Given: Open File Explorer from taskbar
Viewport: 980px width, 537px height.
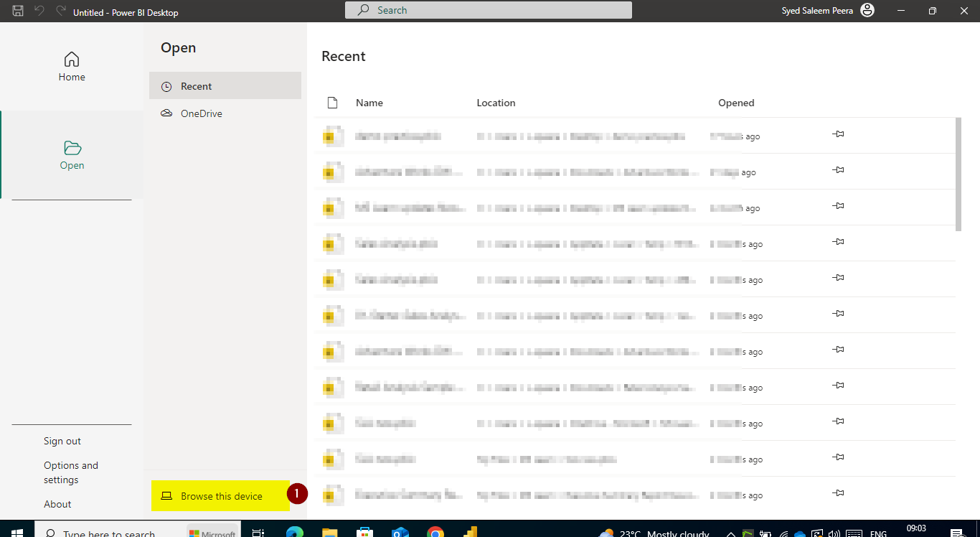Looking at the screenshot, I should pyautogui.click(x=329, y=533).
